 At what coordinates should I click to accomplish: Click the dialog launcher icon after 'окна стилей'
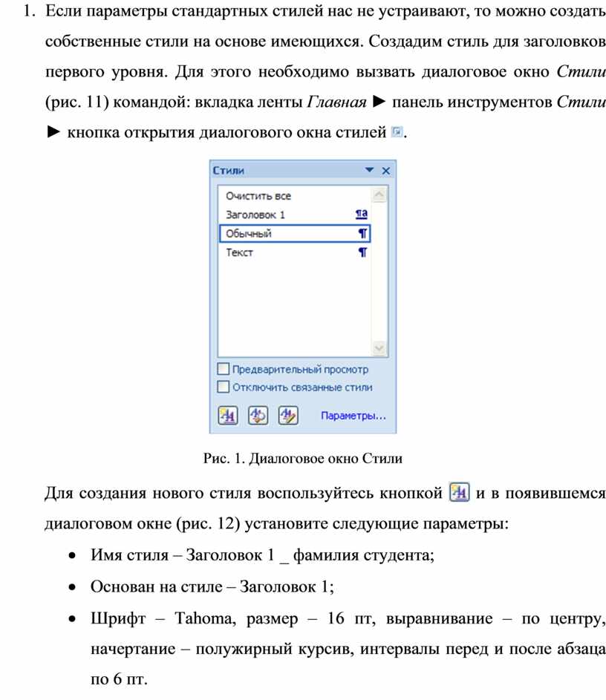pyautogui.click(x=397, y=131)
